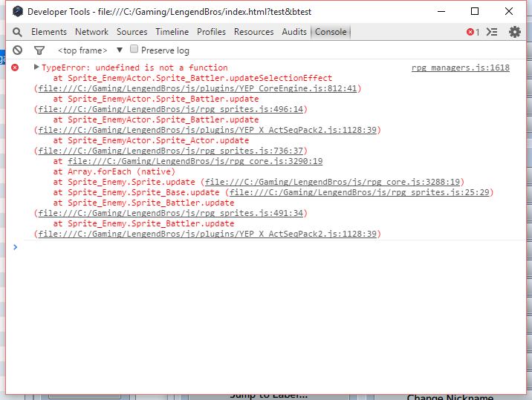Click the search magnifier icon in DevTools
This screenshot has height=400, width=532.
point(17,32)
